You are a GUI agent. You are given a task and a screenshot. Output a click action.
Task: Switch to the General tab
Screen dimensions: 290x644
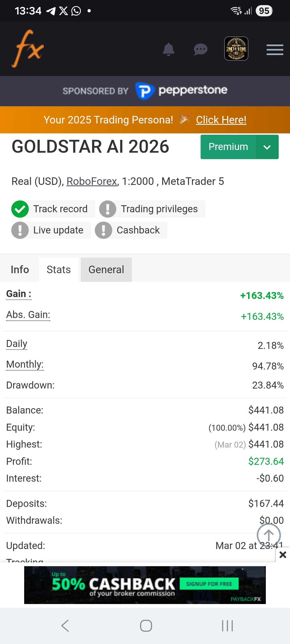(106, 270)
